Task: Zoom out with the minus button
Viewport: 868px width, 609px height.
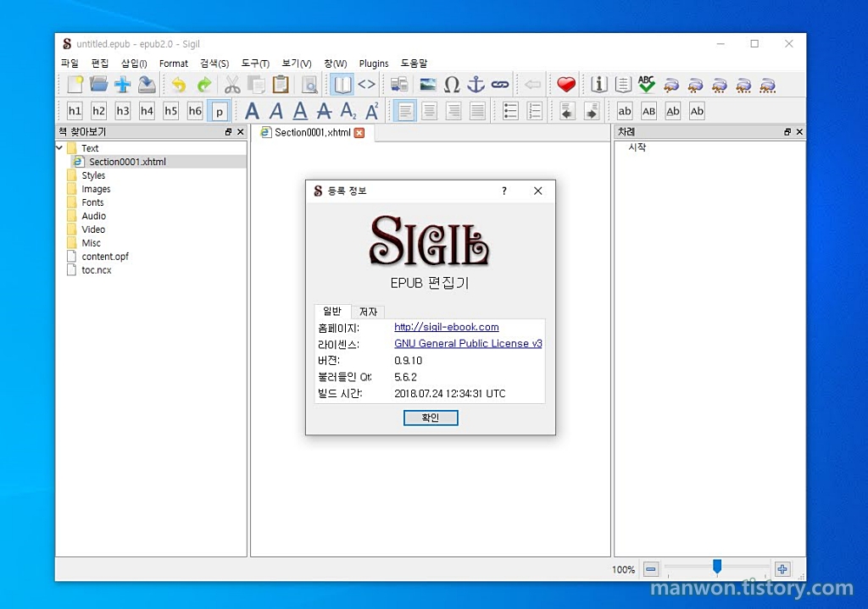Action: 651,568
